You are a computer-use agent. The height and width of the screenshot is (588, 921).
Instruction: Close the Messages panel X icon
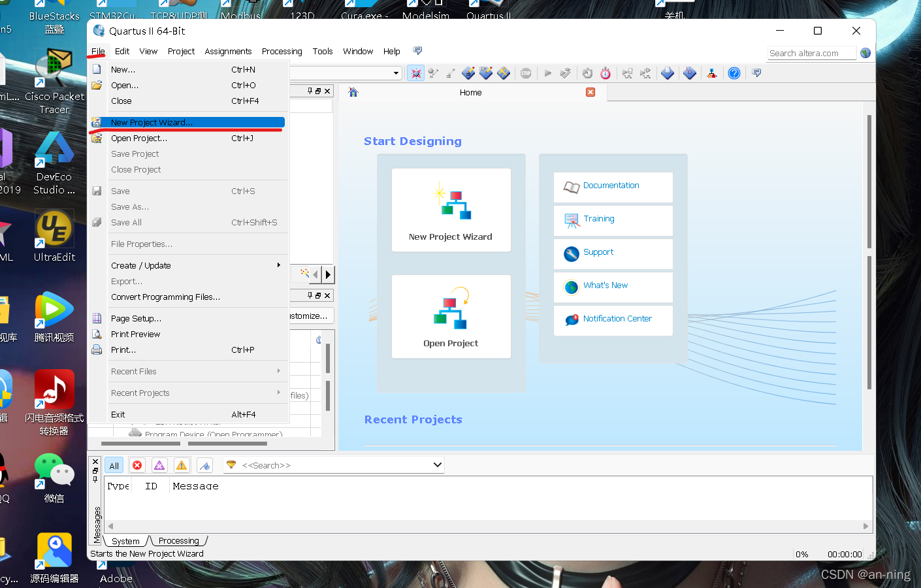(95, 461)
